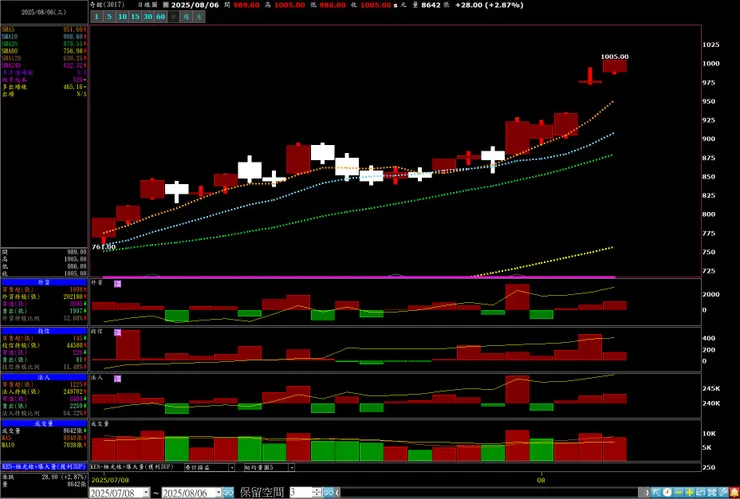Switch to the 10-minute timeframe

tap(122, 17)
